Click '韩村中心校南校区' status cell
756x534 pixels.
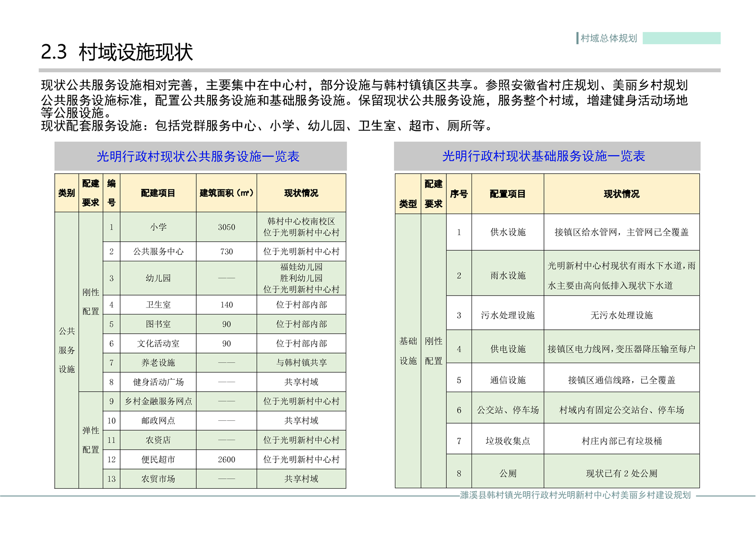[302, 227]
